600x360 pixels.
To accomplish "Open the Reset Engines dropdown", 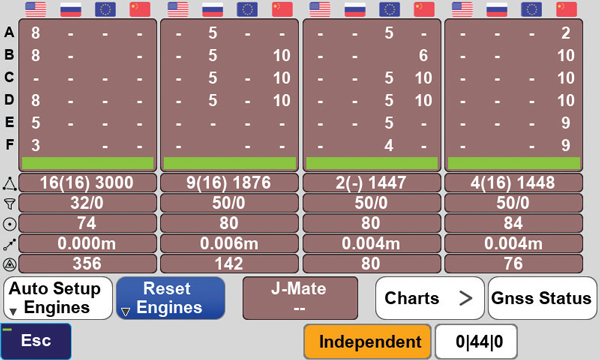I will (x=171, y=298).
